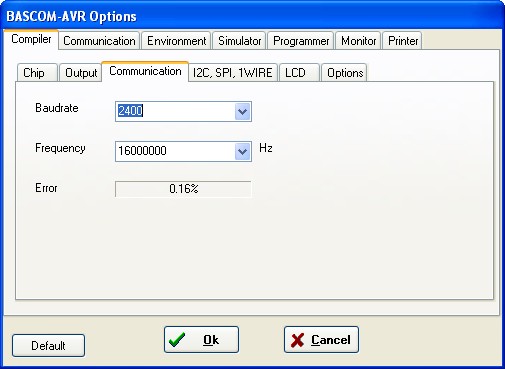Click the Error value 0.16% box
The image size is (505, 369).
pos(183,189)
